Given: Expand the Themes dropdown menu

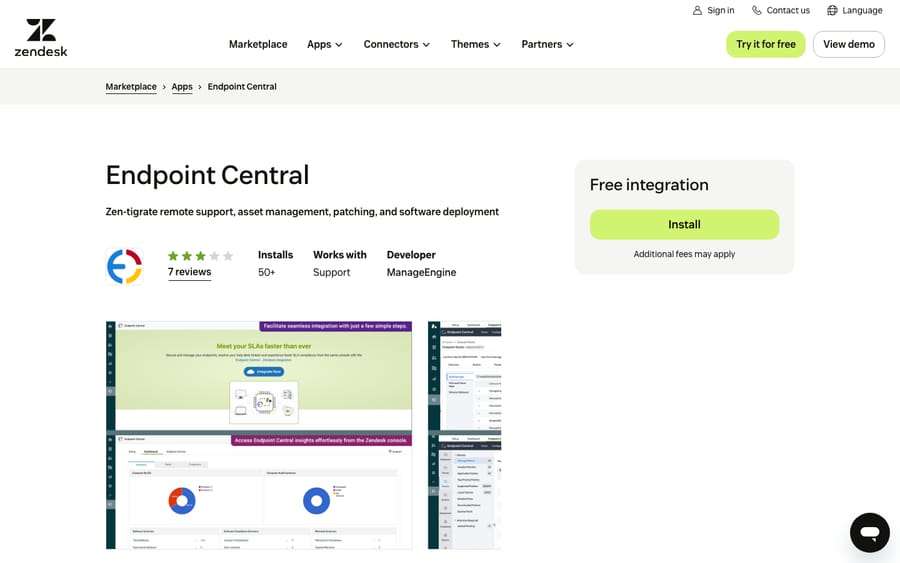Looking at the screenshot, I should pyautogui.click(x=476, y=44).
